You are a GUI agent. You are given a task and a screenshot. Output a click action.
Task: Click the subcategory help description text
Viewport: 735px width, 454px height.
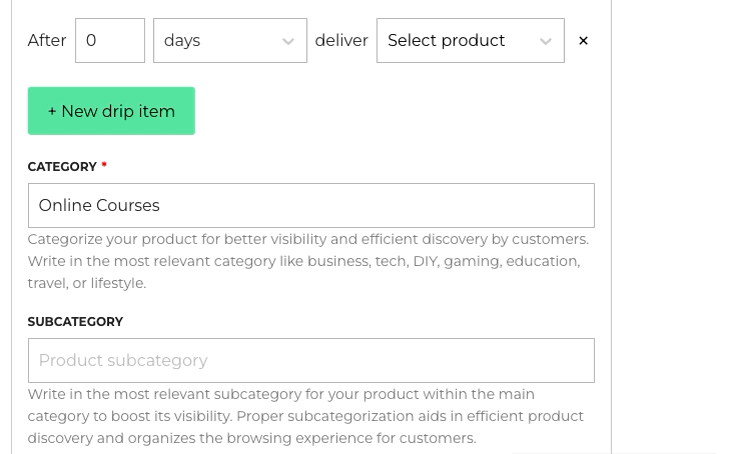[305, 416]
